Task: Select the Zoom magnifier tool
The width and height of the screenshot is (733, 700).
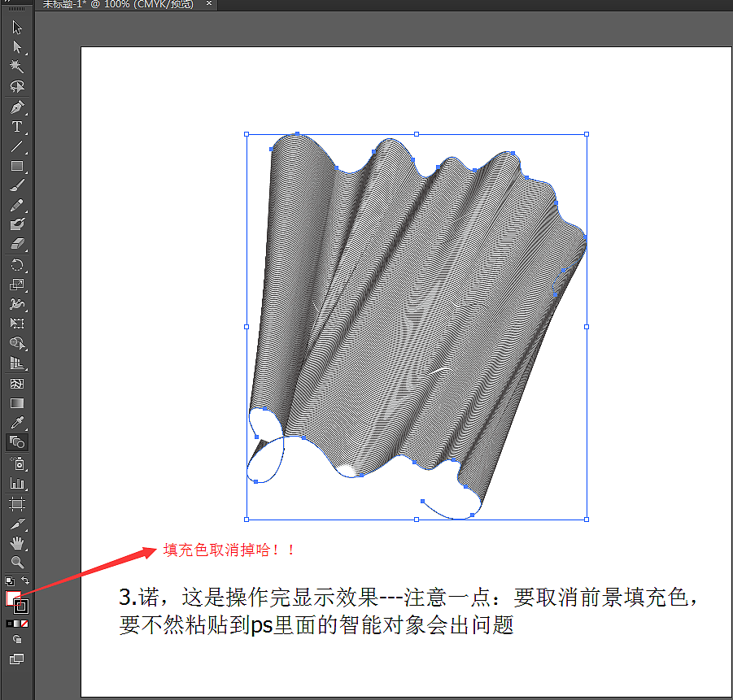Action: coord(17,562)
